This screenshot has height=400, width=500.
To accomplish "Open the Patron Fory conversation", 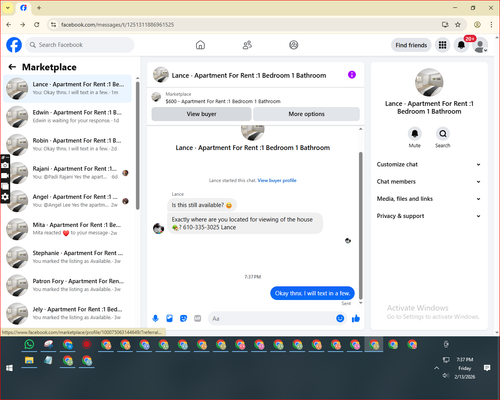I will pyautogui.click(x=67, y=285).
